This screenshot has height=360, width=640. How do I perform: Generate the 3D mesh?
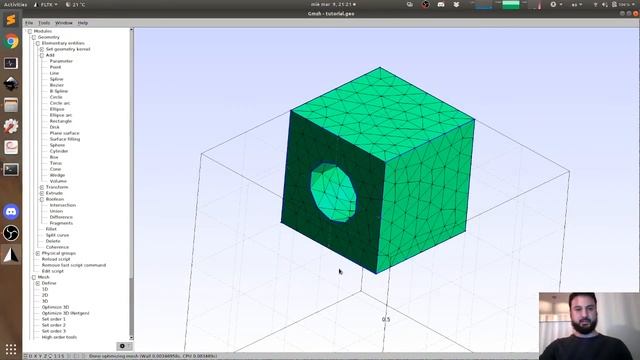(45, 301)
